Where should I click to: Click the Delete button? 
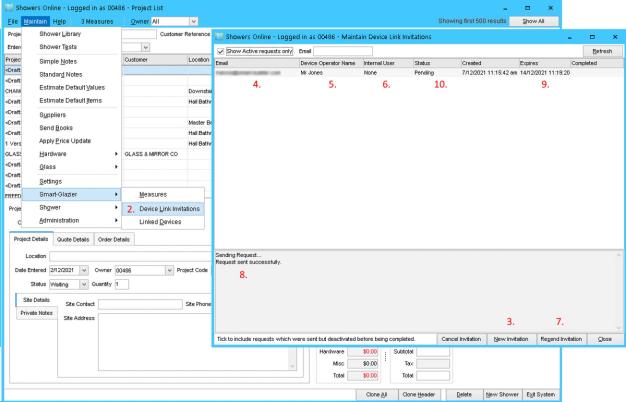point(464,394)
